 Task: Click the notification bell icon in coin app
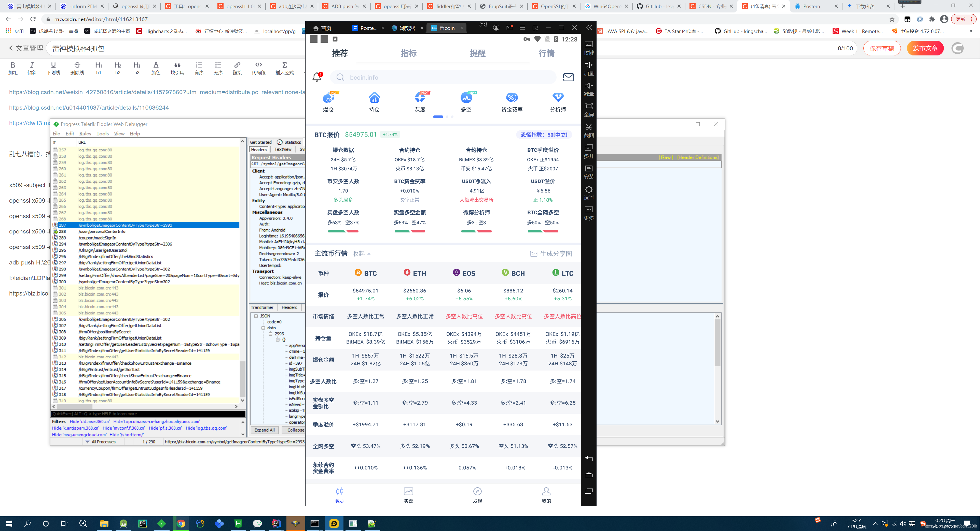[x=317, y=77]
